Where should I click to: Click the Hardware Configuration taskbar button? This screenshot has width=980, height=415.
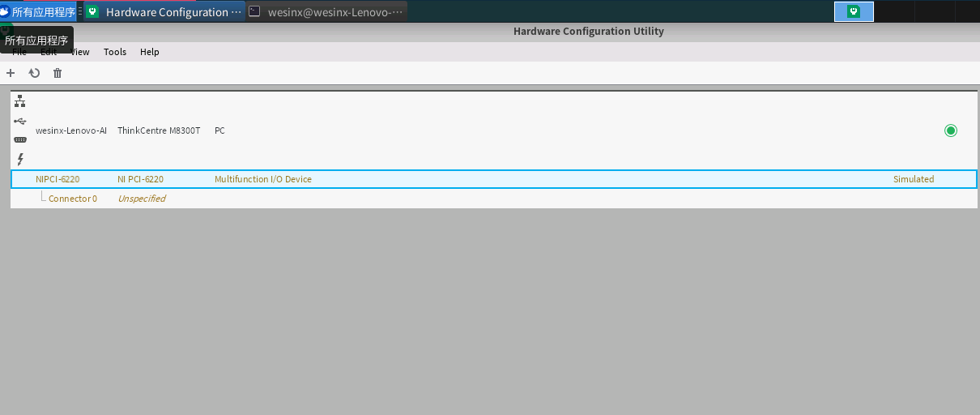(165, 12)
